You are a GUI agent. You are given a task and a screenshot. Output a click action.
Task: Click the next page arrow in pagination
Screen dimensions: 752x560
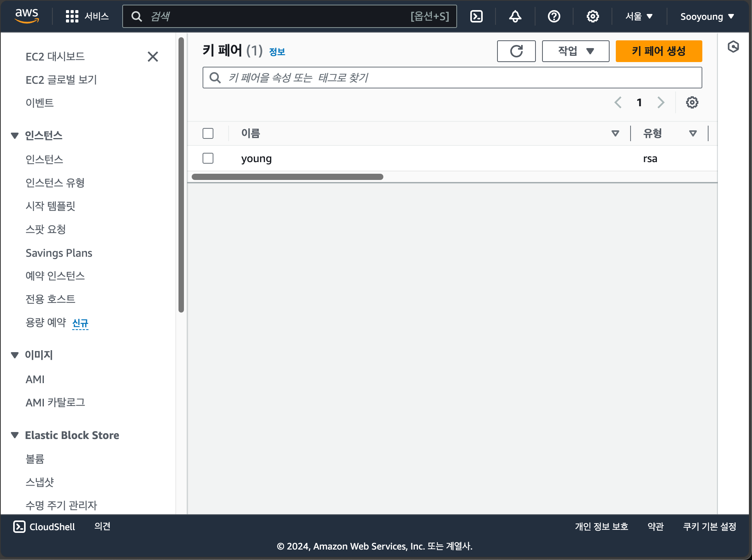[661, 102]
